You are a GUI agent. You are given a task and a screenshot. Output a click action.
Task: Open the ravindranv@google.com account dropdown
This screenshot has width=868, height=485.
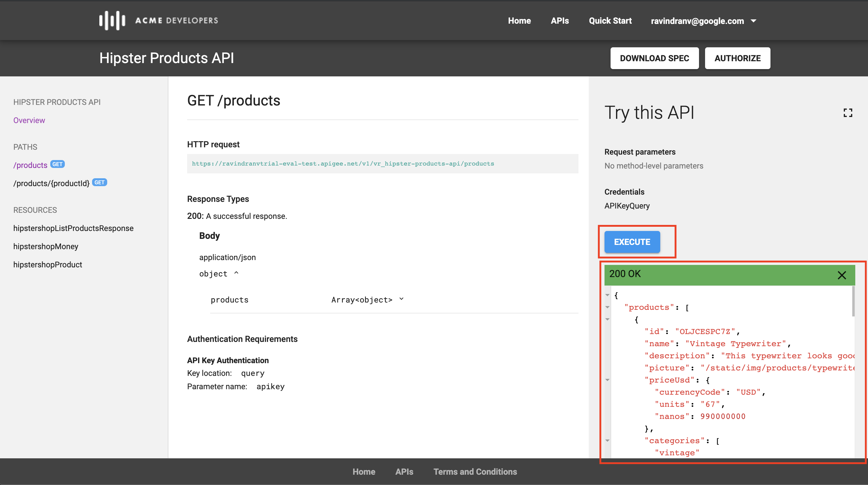click(x=704, y=21)
